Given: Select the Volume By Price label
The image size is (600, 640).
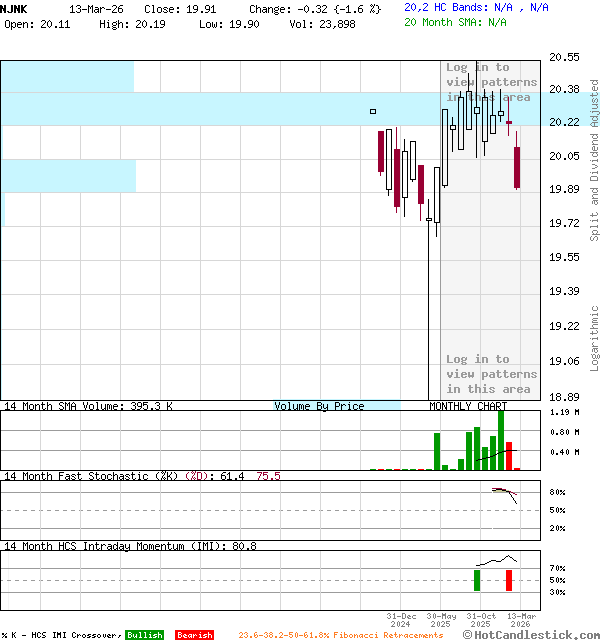Looking at the screenshot, I should tap(319, 406).
